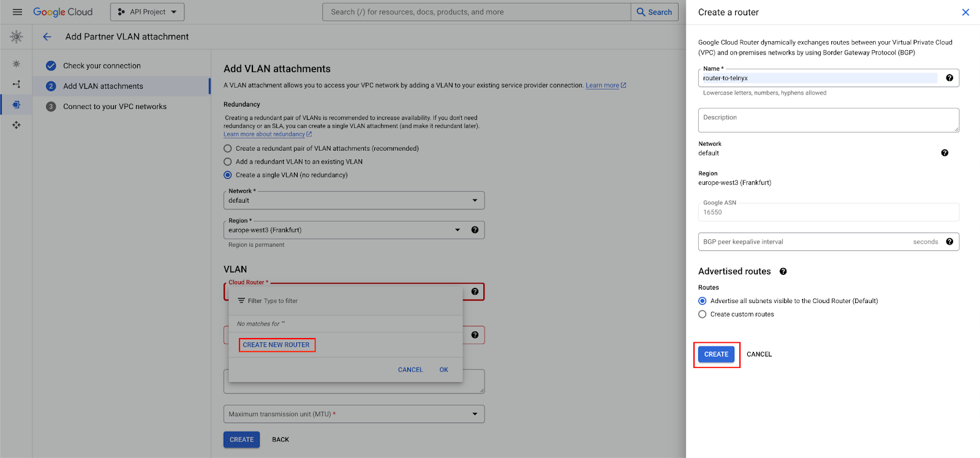Select the highlighted Interconnect sidebar icon
This screenshot has width=980, height=458.
coord(17,105)
